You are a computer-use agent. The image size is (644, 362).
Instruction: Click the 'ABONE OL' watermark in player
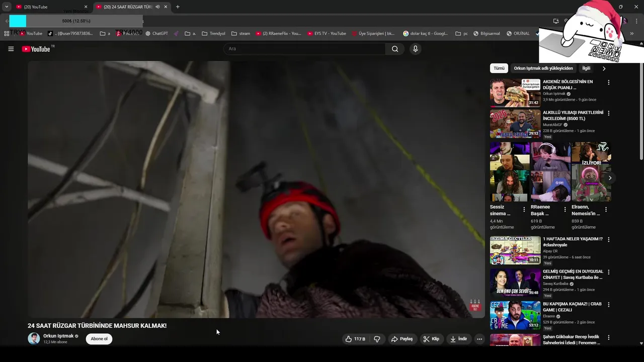click(475, 306)
